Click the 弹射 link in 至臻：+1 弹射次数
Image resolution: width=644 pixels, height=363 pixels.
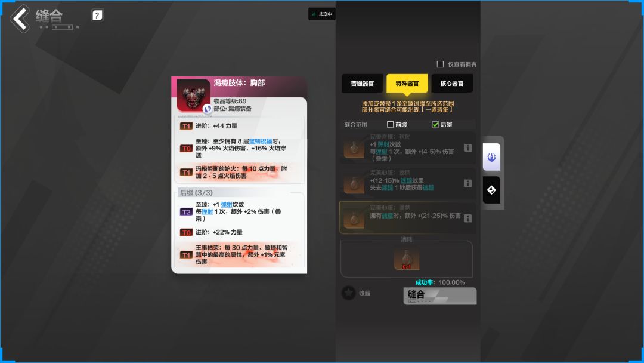[227, 204]
